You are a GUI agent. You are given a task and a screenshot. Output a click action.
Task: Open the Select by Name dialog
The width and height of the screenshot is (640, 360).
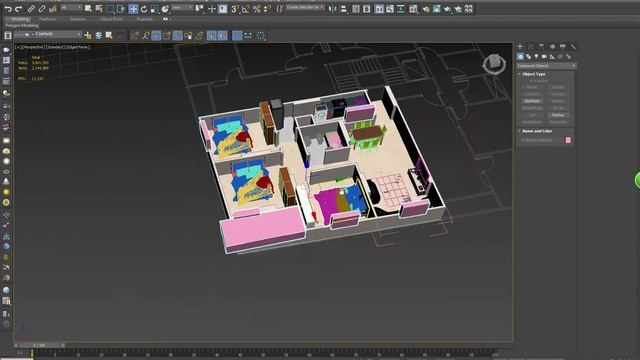[99, 9]
